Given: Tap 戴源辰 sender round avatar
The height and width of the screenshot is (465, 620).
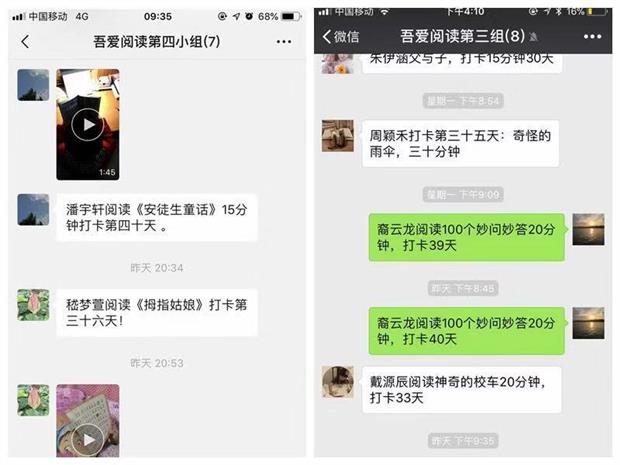Looking at the screenshot, I should 338,382.
